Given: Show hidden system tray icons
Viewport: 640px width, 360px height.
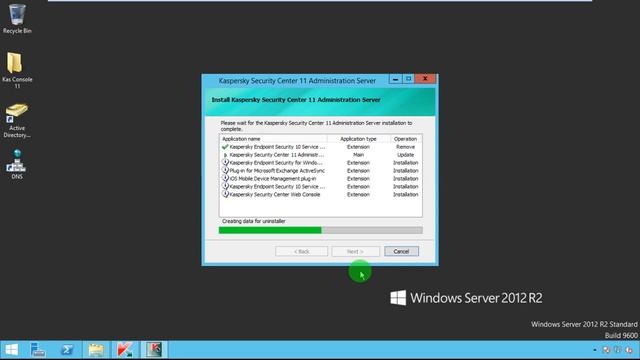Looking at the screenshot, I should tap(595, 350).
